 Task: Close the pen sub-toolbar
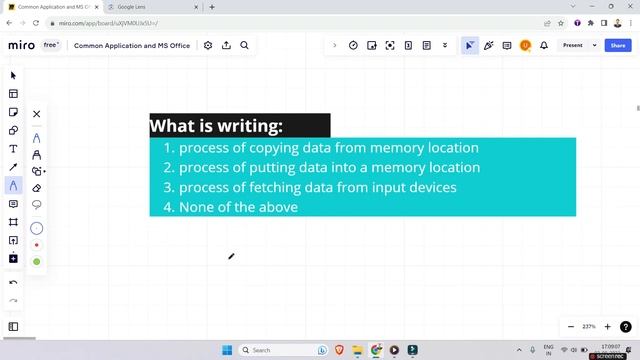pyautogui.click(x=37, y=114)
